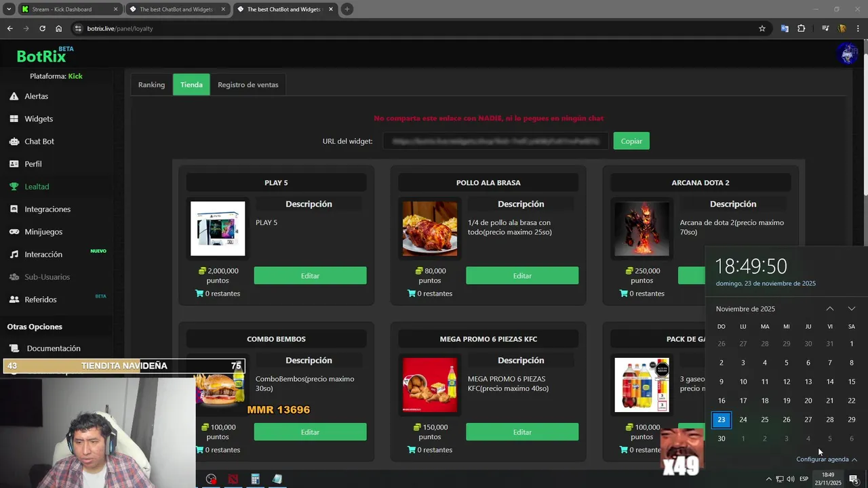Select Lealtad in the sidebar

coord(37,186)
